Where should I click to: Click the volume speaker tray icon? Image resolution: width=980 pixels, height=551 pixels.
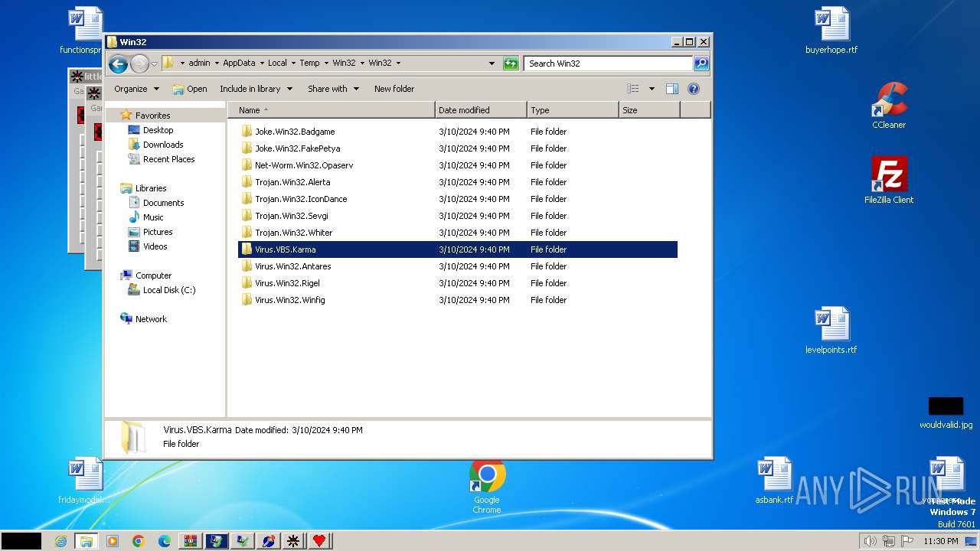coord(870,541)
